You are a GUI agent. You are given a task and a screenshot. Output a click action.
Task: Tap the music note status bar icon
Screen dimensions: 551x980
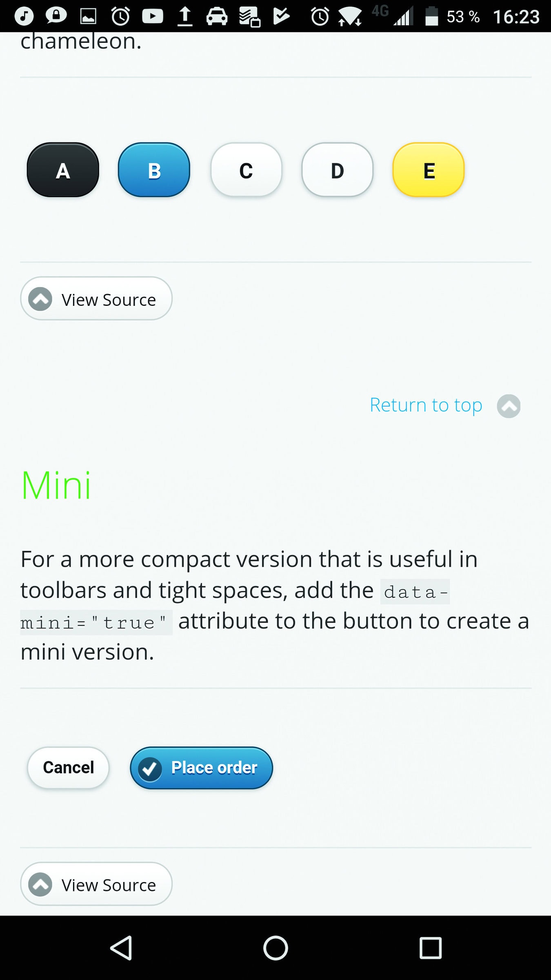pyautogui.click(x=24, y=16)
